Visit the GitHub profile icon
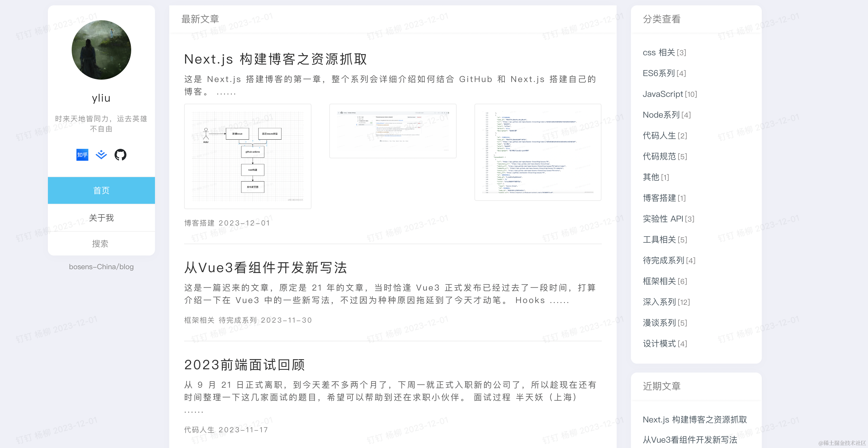Viewport: 868px width, 448px height. pyautogui.click(x=120, y=155)
